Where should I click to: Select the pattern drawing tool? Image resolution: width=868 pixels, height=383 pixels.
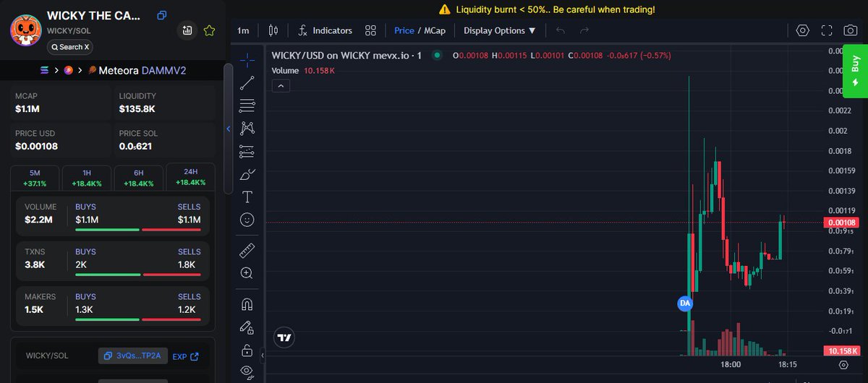click(x=247, y=128)
